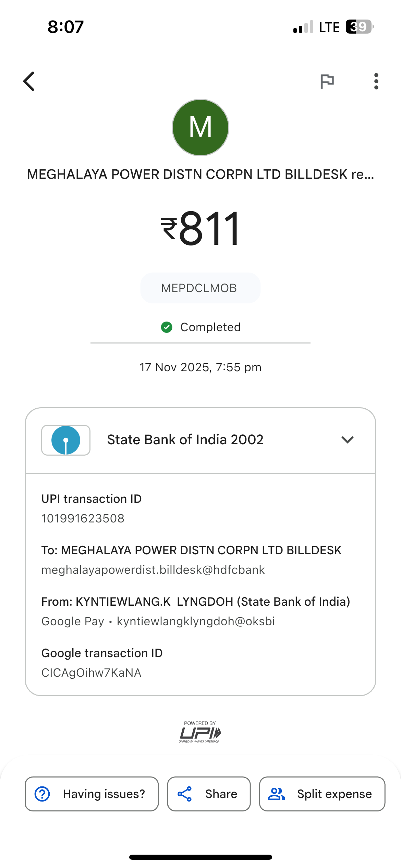Tap the MEGHALAYA POWER DISTN recipient name
The height and width of the screenshot is (868, 401).
200,174
